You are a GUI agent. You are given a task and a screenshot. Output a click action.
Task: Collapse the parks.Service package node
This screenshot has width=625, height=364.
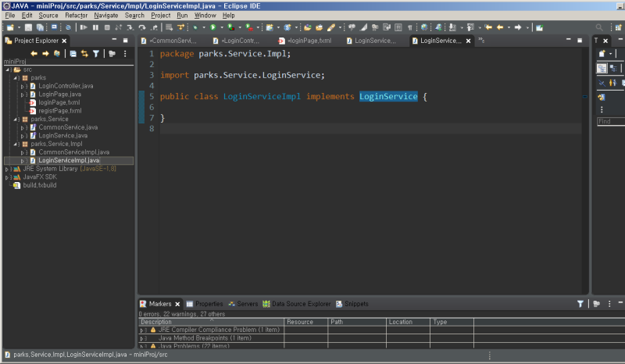[15, 120]
